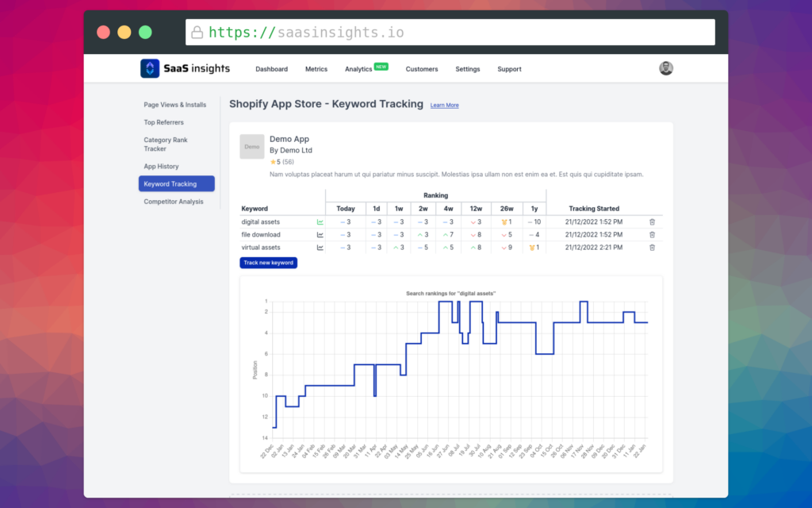
Task: Open the user avatar profile menu
Action: point(666,68)
